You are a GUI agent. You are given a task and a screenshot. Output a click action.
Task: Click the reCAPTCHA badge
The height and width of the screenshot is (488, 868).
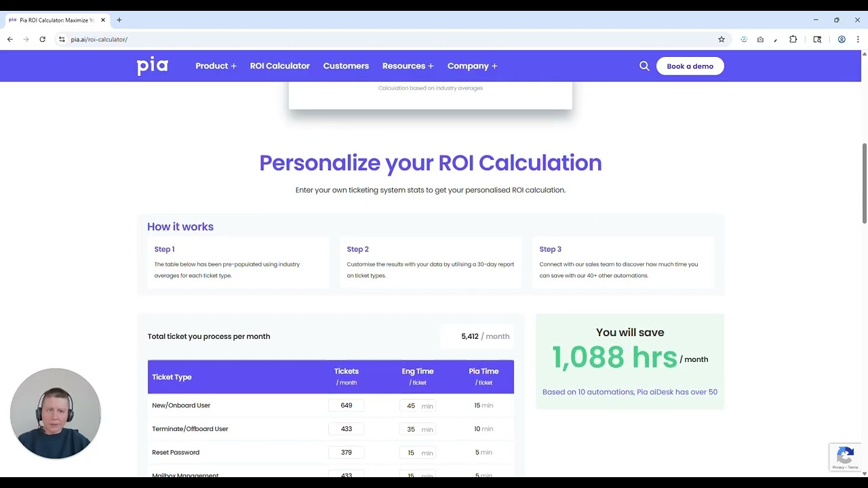pos(845,457)
